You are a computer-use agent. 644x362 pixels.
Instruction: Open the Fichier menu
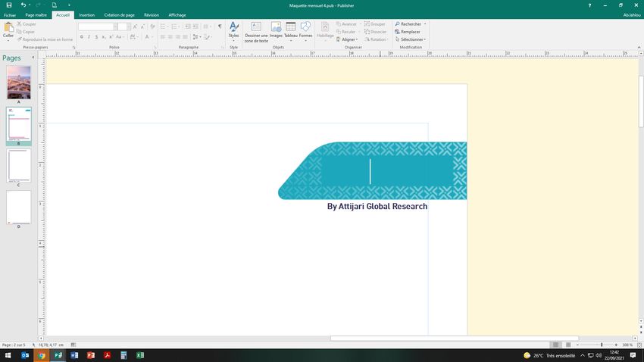pyautogui.click(x=10, y=15)
